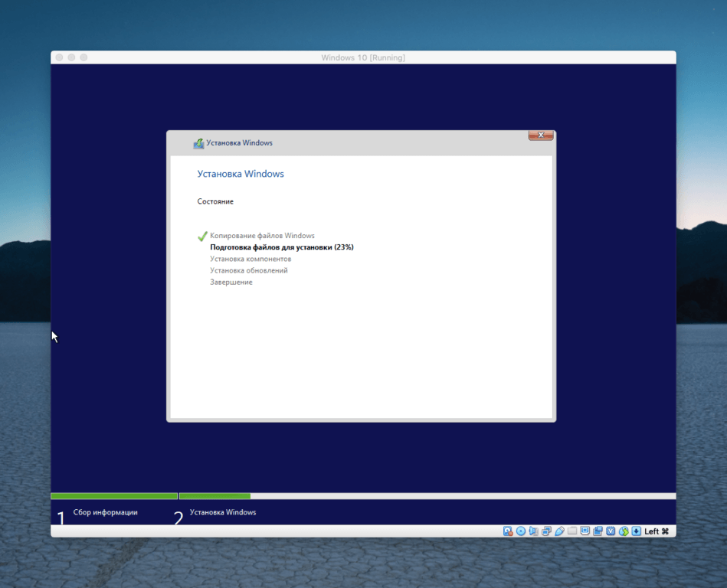727x588 pixels.
Task: Open the optical disc drive indicator
Action: click(521, 531)
